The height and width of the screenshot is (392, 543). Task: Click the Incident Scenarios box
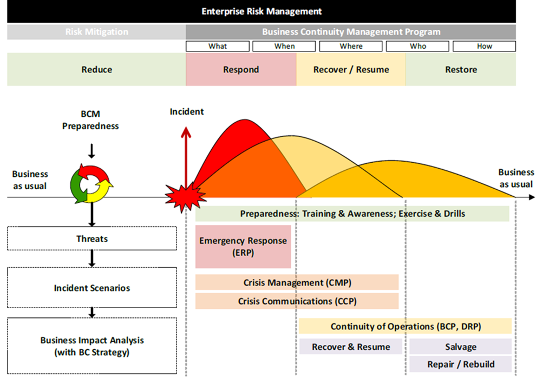pos(92,288)
